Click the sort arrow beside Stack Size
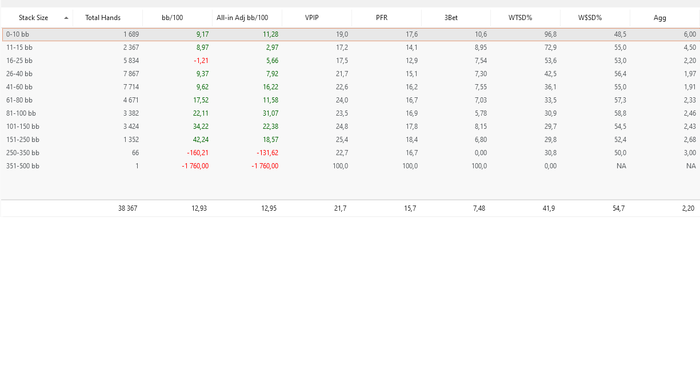 coord(66,18)
